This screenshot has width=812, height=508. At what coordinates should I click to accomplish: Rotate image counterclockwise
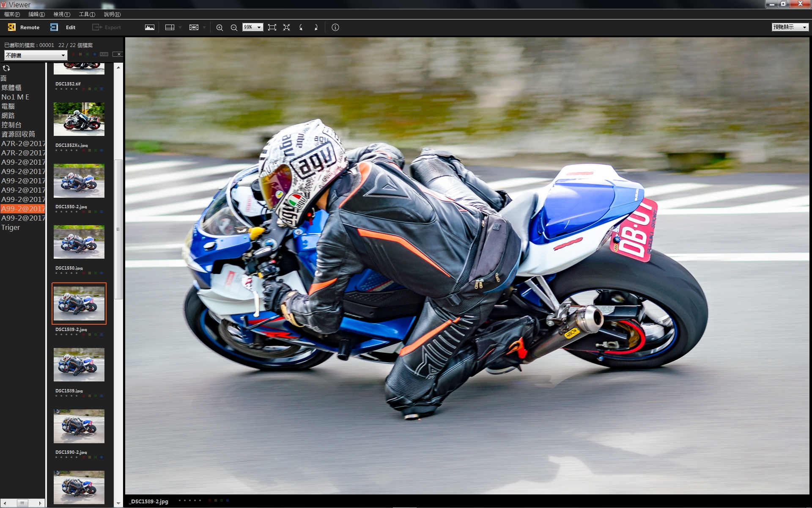click(301, 28)
